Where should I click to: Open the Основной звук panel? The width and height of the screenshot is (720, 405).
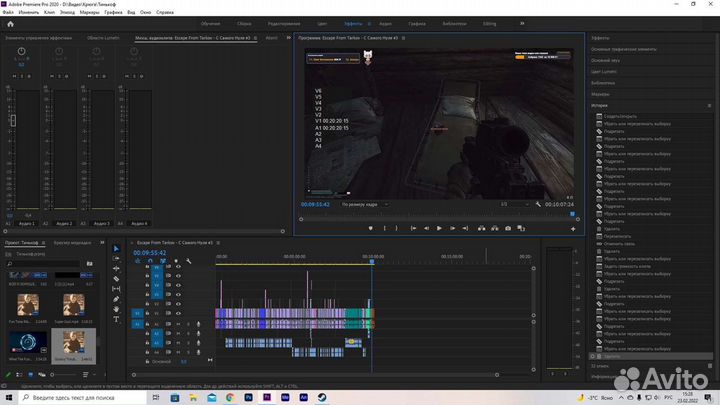[x=605, y=61]
